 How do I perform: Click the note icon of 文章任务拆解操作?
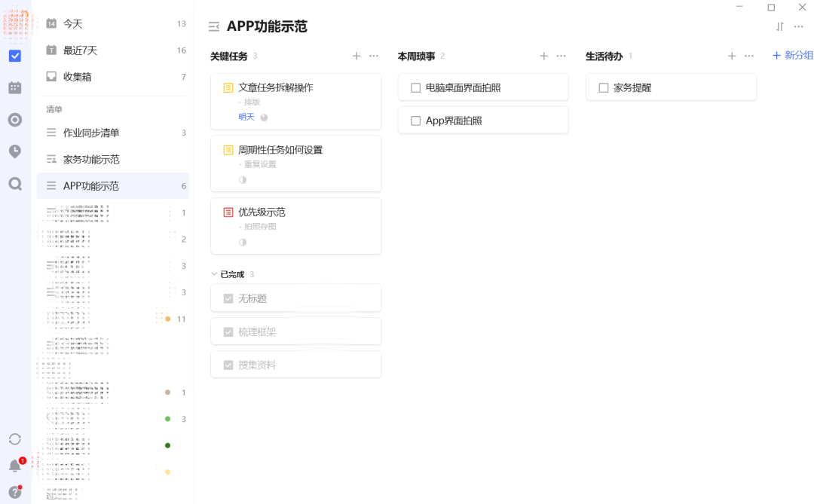[228, 87]
